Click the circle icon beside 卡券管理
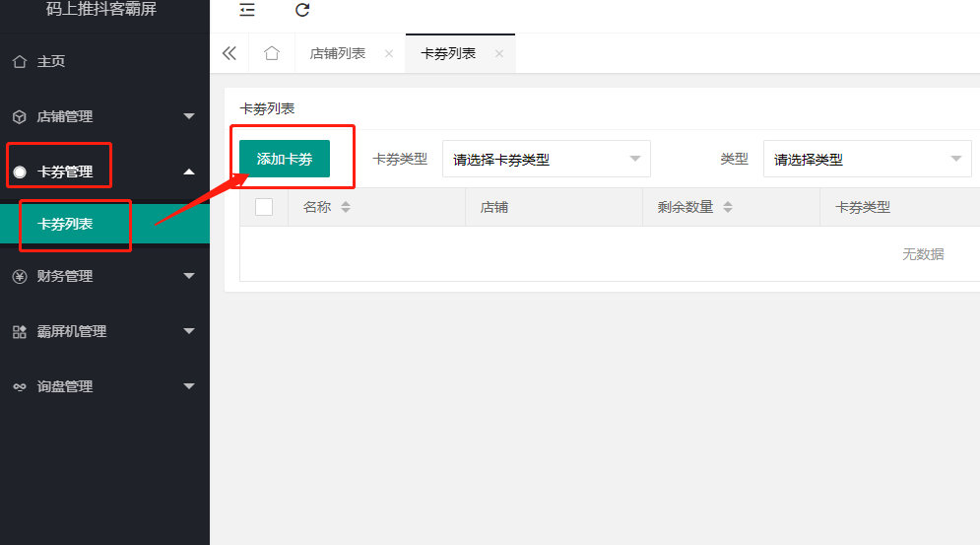Image resolution: width=980 pixels, height=545 pixels. (20, 172)
